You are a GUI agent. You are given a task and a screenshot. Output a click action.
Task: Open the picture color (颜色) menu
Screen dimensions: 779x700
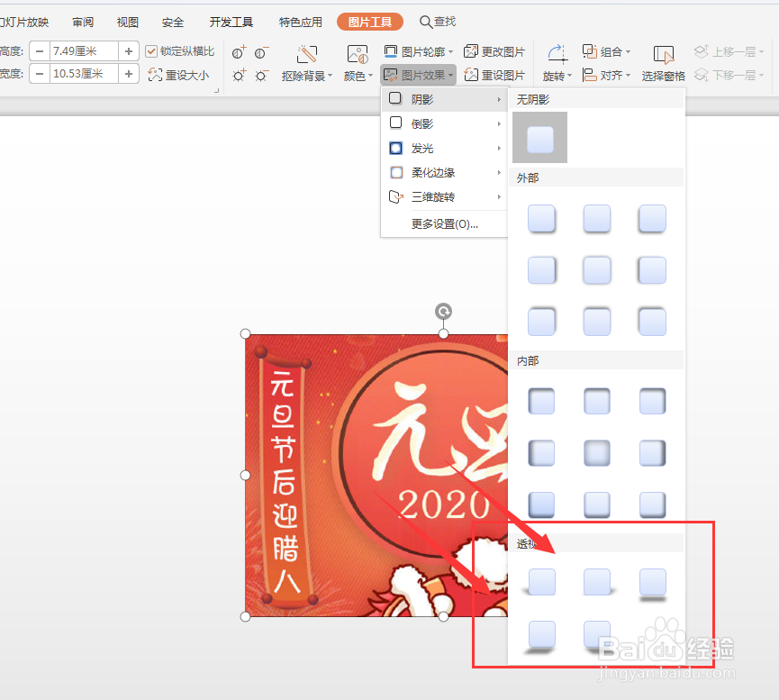[x=358, y=63]
